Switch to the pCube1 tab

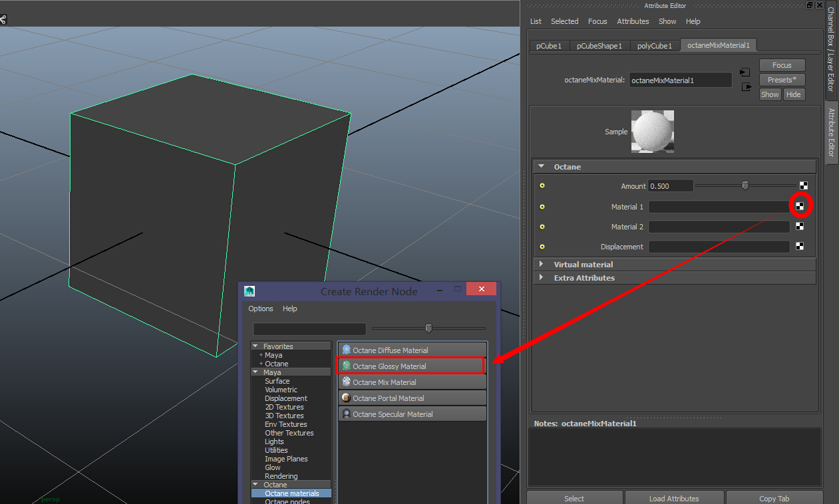pos(549,46)
